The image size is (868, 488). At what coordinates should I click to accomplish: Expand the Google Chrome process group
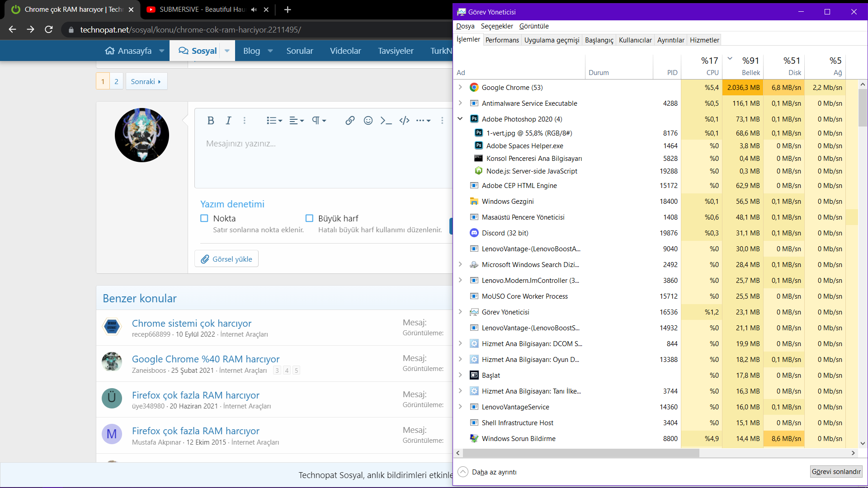[x=460, y=87]
